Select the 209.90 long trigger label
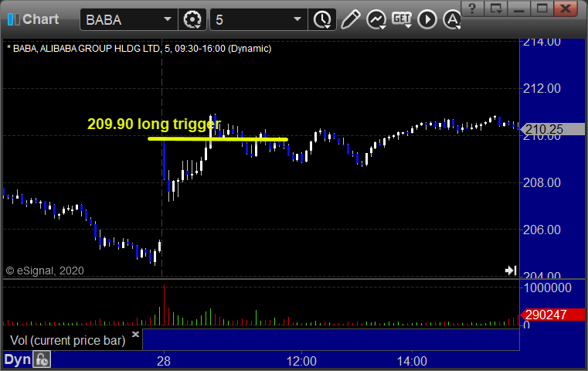This screenshot has width=588, height=371. [154, 124]
